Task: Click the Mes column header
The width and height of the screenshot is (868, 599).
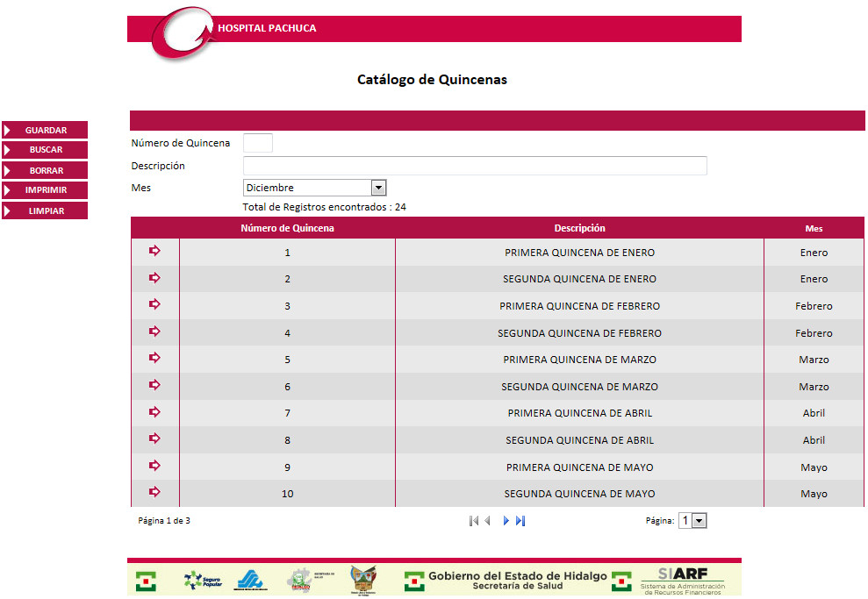Action: [814, 228]
